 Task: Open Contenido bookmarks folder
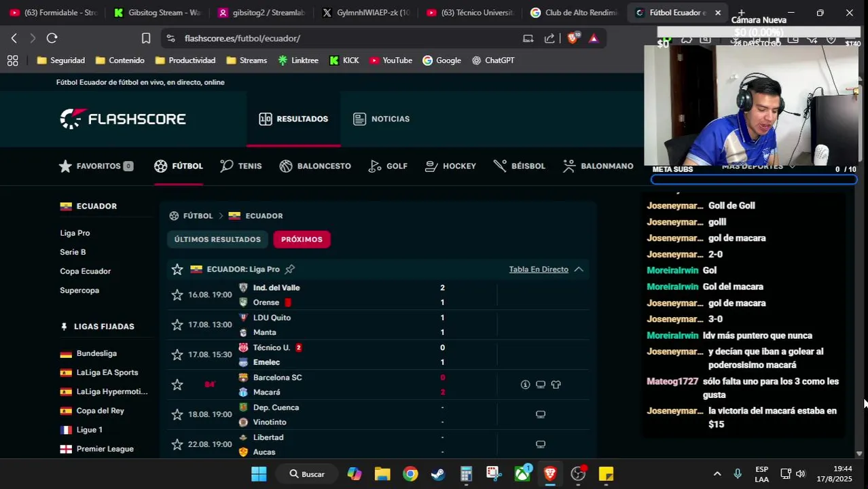(120, 60)
